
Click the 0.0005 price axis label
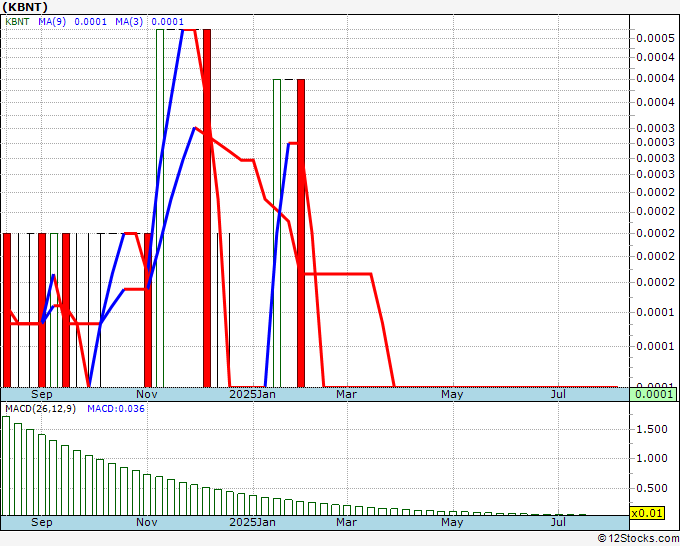point(655,38)
